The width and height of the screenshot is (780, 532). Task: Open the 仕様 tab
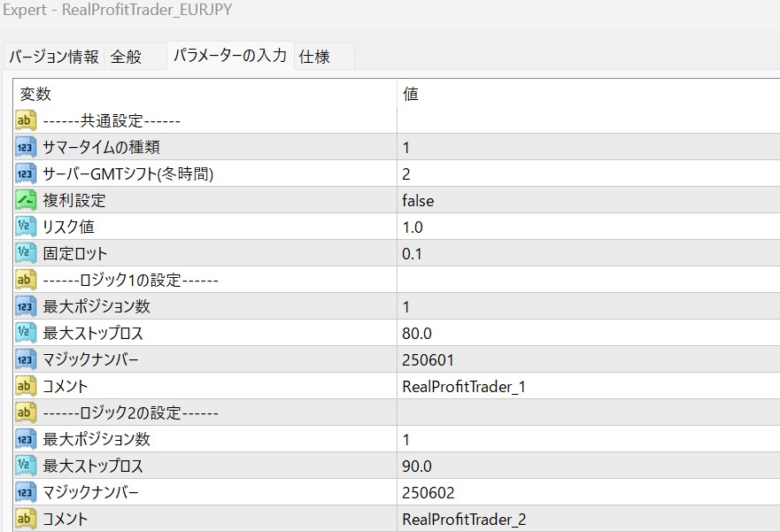pos(314,57)
